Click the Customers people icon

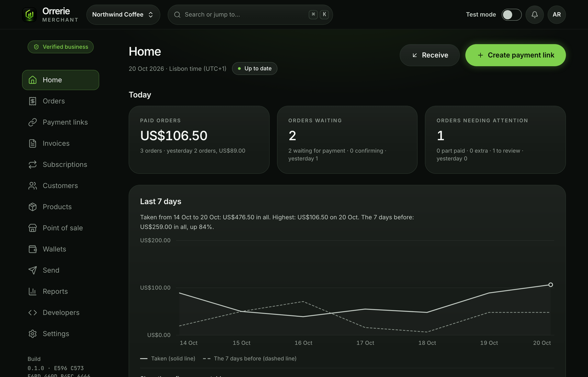(x=33, y=186)
